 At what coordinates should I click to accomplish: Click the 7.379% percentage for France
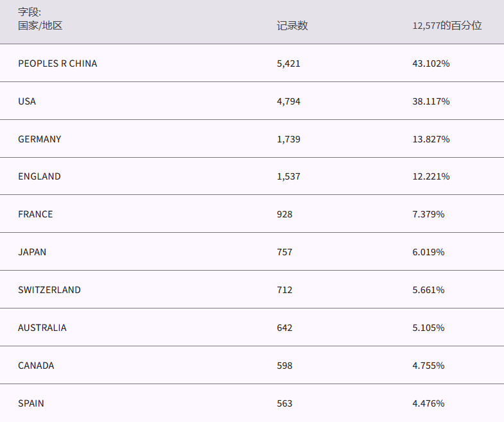(428, 214)
